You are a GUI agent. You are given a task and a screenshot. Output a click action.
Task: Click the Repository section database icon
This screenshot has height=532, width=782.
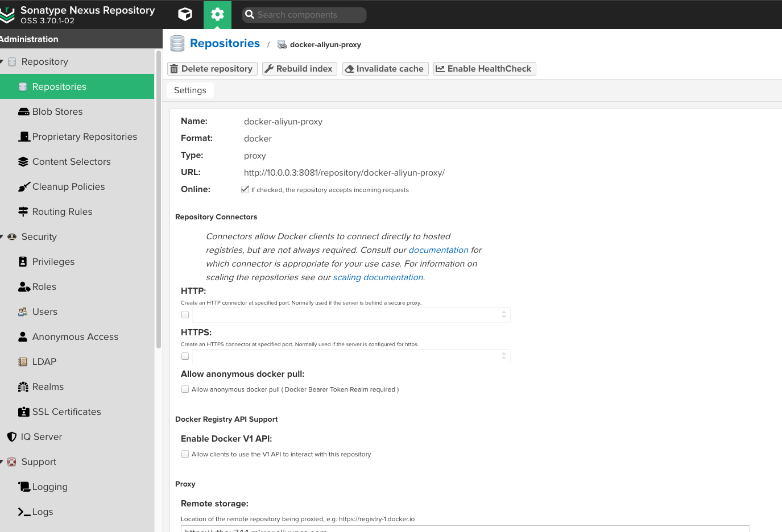[x=12, y=61]
